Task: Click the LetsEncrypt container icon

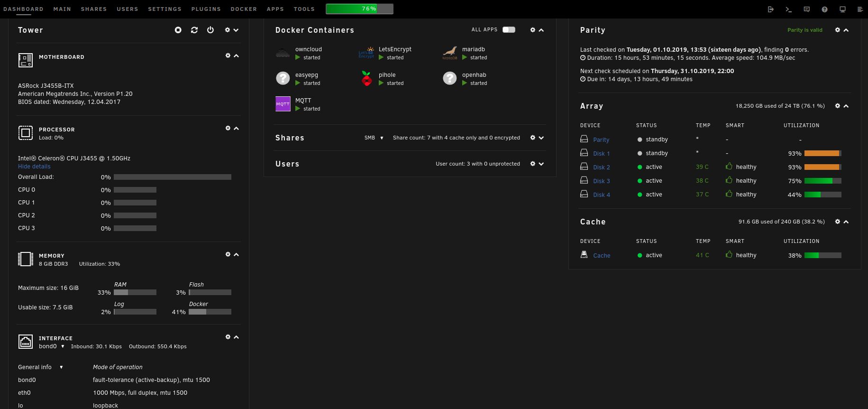Action: pos(366,53)
